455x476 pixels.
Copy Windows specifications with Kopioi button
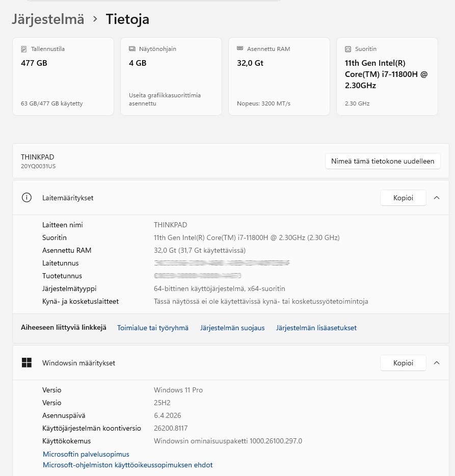[403, 363]
